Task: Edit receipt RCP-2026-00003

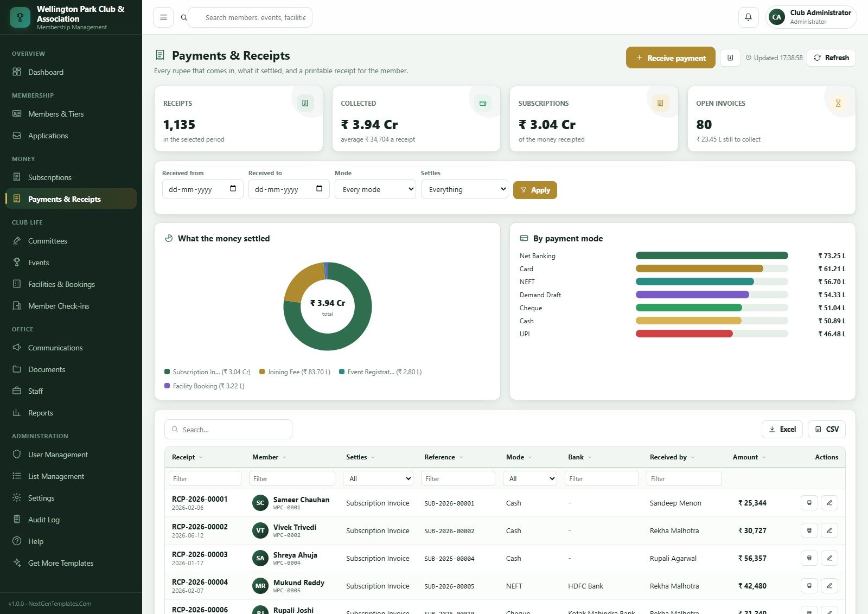Action: (829, 558)
